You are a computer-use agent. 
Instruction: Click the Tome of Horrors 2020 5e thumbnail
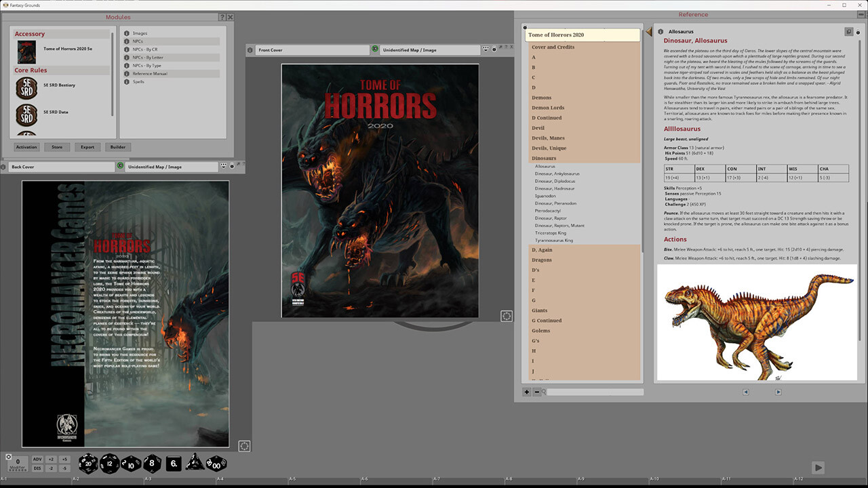point(26,52)
